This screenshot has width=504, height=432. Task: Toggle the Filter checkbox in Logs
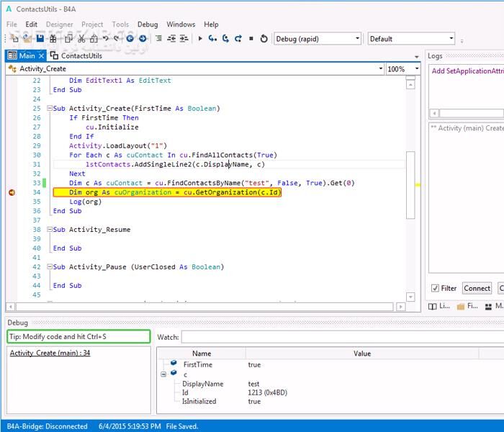click(435, 288)
